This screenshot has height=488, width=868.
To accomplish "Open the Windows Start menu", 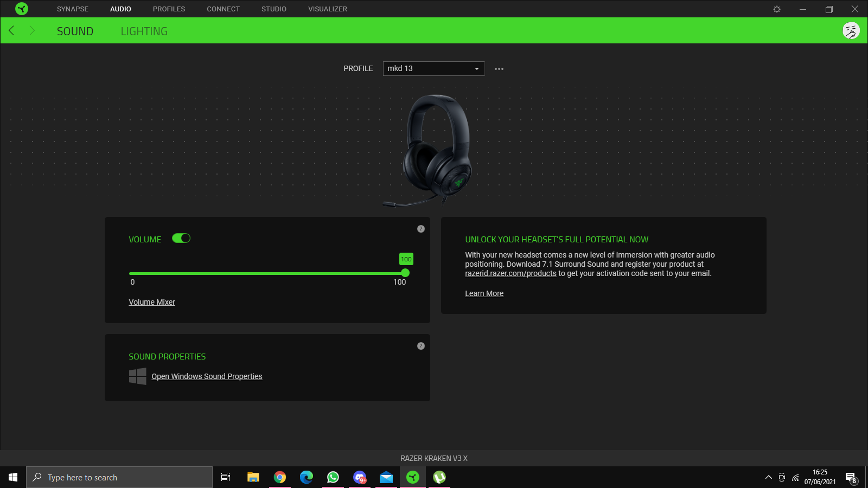I will [13, 477].
